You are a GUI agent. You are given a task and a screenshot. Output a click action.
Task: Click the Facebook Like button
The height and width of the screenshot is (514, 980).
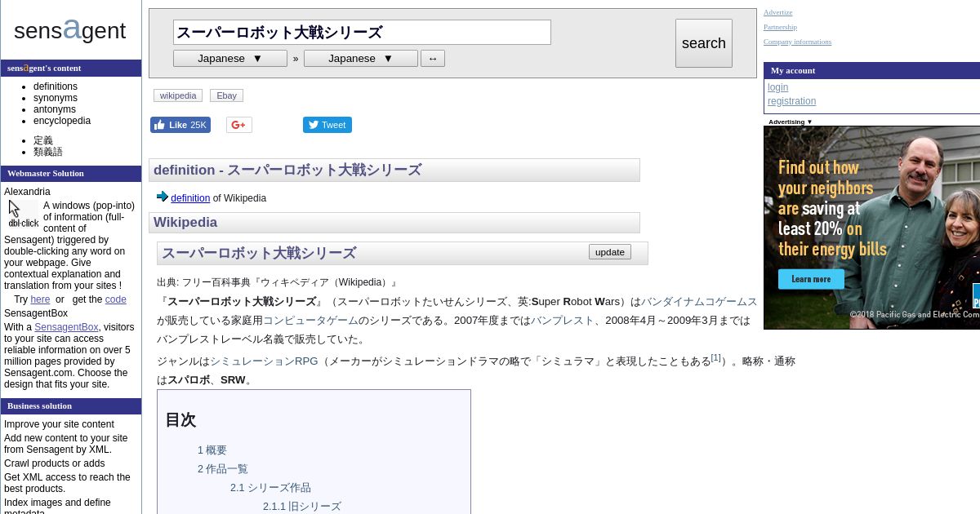click(x=180, y=125)
